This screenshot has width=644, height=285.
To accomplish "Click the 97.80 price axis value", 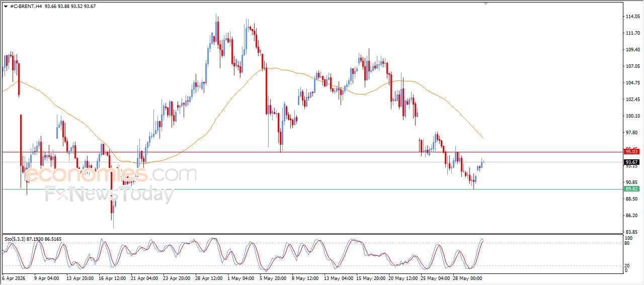I will [632, 133].
